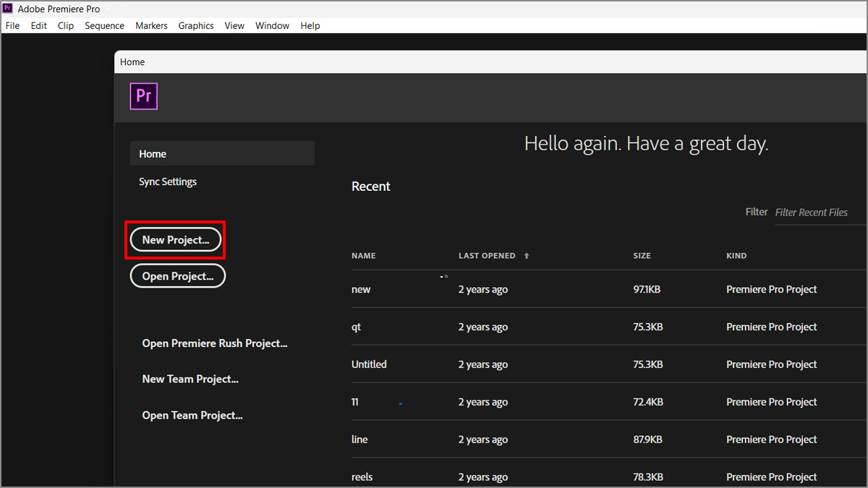Sort recent files by Name column
The image size is (868, 488).
click(364, 256)
